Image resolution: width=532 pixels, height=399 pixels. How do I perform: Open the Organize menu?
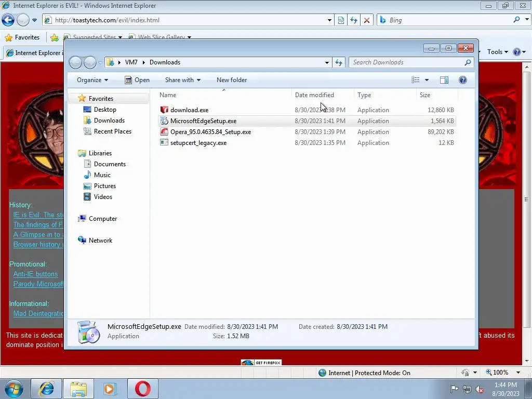[x=92, y=80]
